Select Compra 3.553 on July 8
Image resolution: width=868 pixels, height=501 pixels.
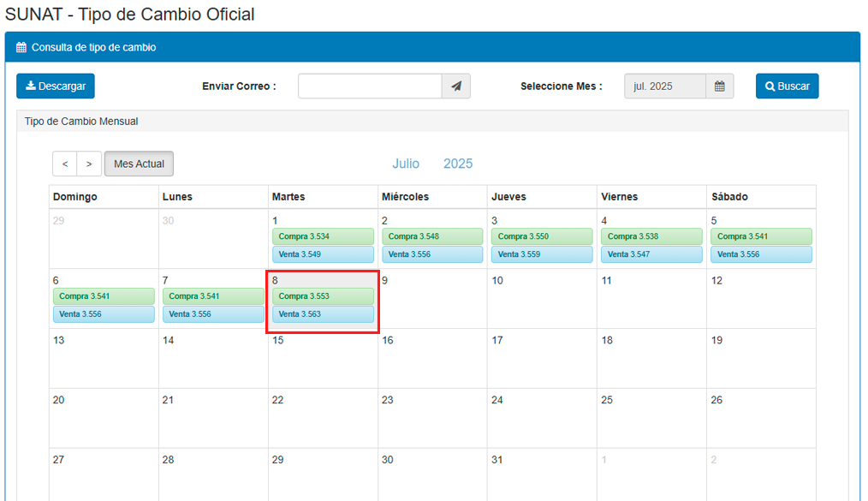click(323, 296)
